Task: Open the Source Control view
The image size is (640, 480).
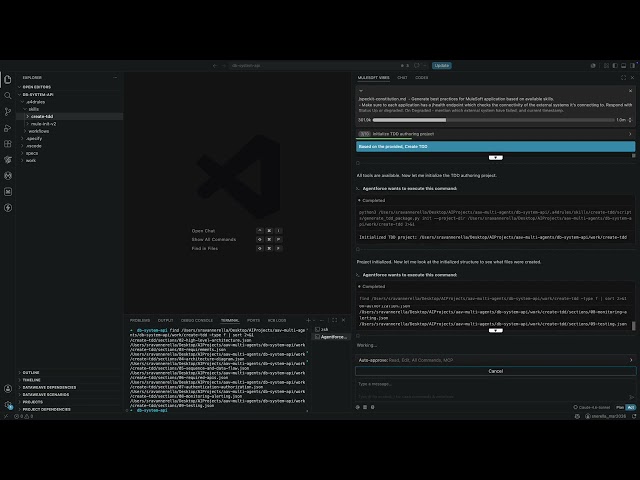Action: pos(8,111)
